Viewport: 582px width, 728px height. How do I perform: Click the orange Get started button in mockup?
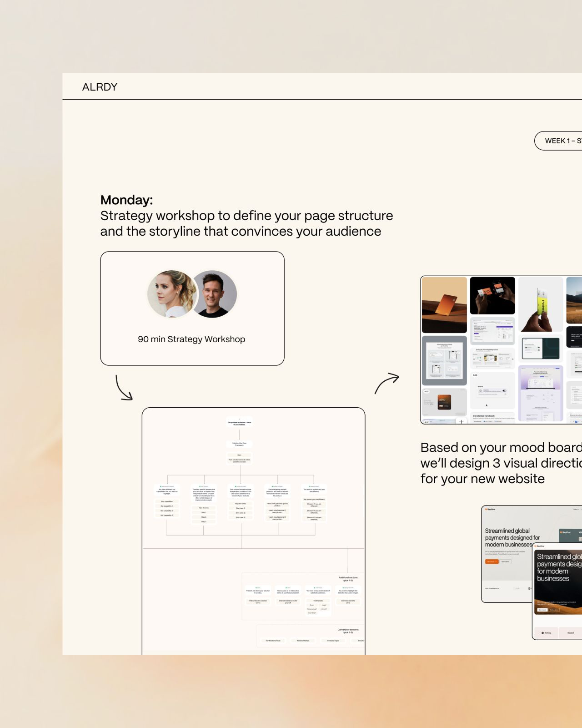tap(492, 561)
